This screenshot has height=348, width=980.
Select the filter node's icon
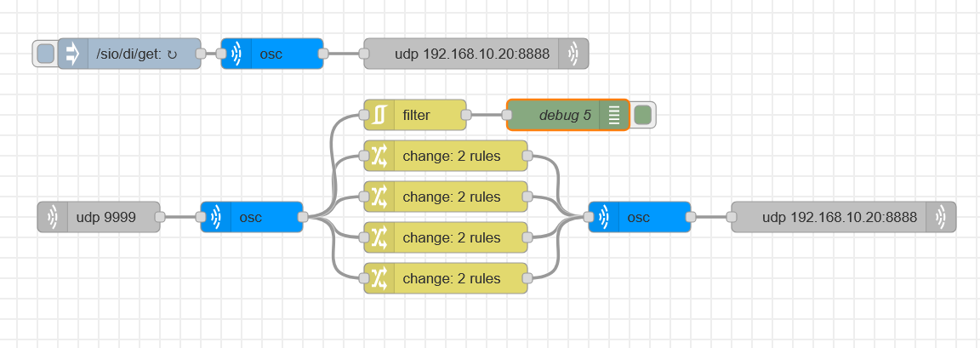point(379,115)
